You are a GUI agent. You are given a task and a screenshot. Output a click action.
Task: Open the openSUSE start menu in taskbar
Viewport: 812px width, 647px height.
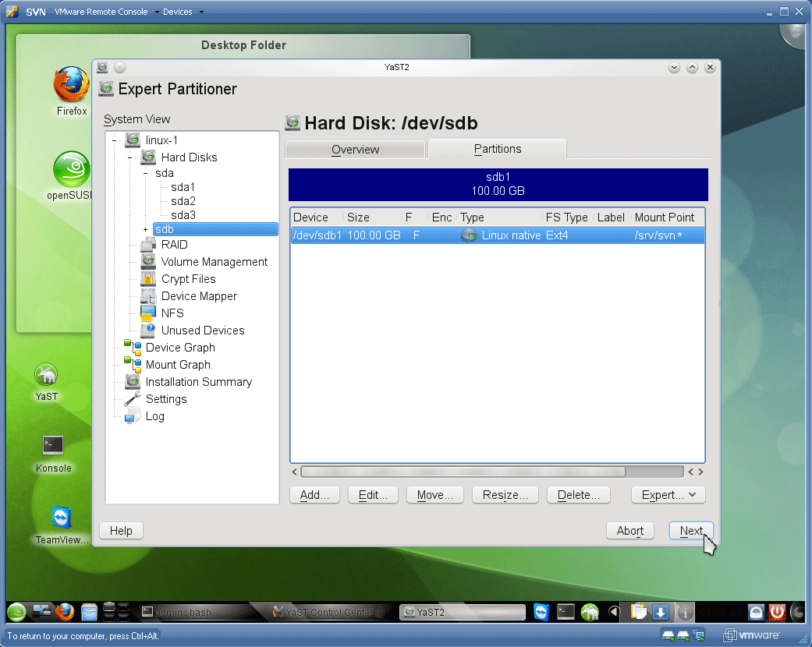tap(16, 613)
